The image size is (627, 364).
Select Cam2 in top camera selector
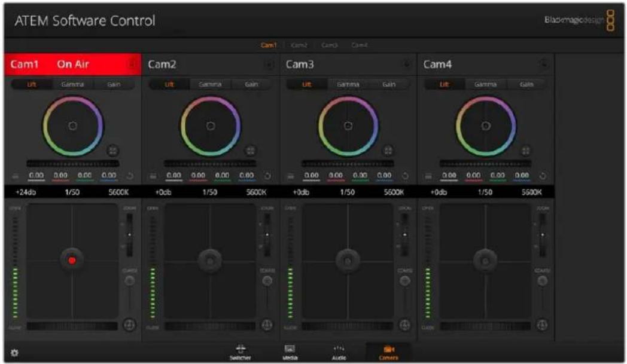pyautogui.click(x=299, y=45)
